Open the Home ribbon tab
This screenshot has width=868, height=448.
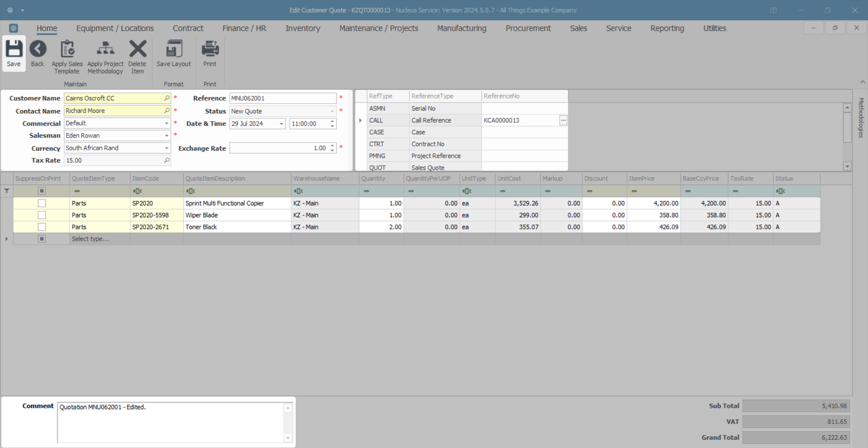point(47,28)
